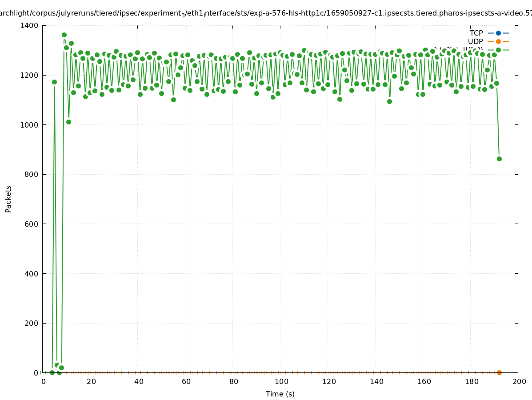Click the Time (s) x-axis label
Image resolution: width=532 pixels, height=400 pixels.
pos(280,394)
